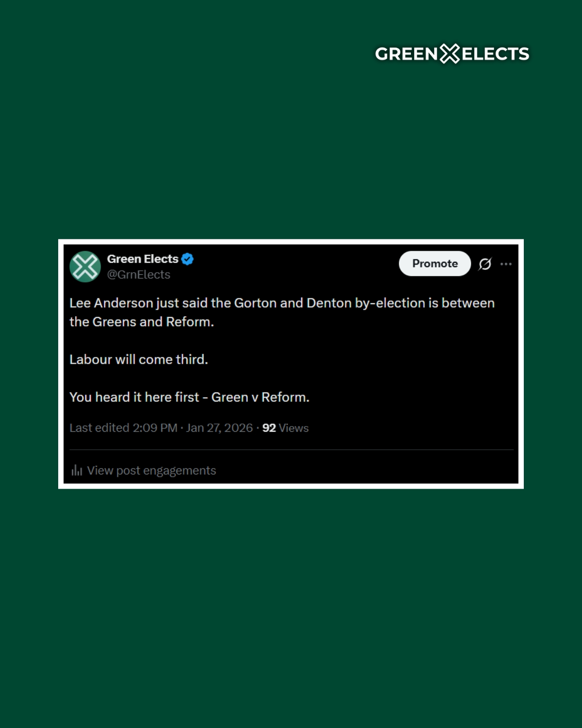Click the X emblem in the top logo
Viewport: 582px width, 728px height.
pyautogui.click(x=450, y=54)
